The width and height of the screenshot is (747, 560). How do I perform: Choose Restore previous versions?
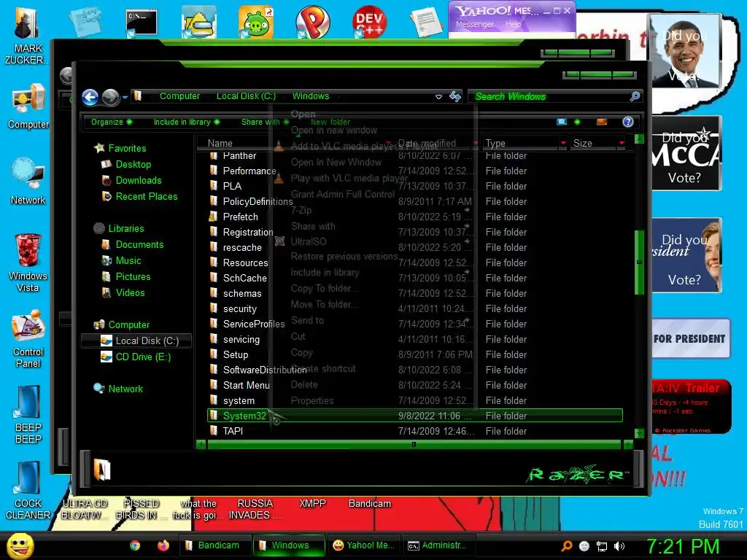pos(344,256)
